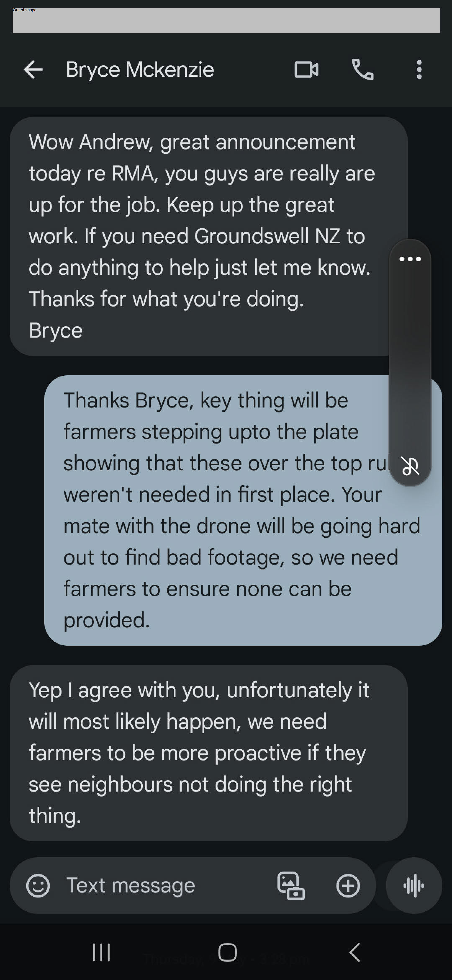Expand volume panel with horizontal three dots
452x980 pixels.
(410, 259)
